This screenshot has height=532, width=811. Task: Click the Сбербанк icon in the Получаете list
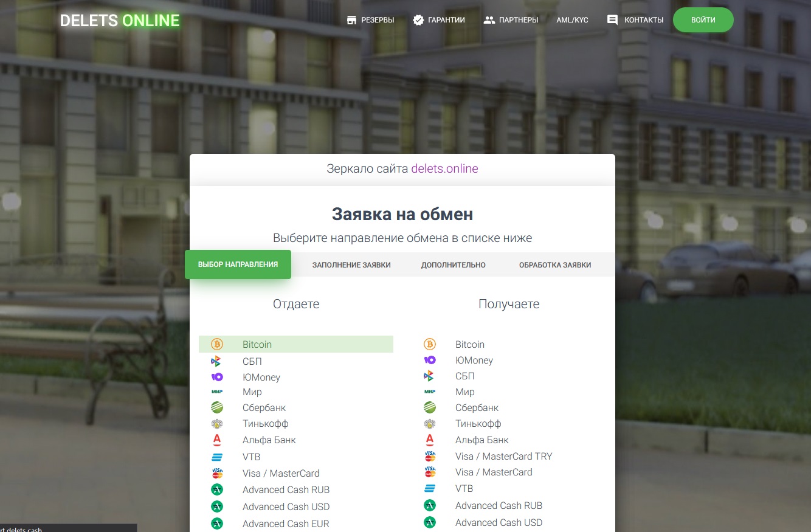click(430, 408)
